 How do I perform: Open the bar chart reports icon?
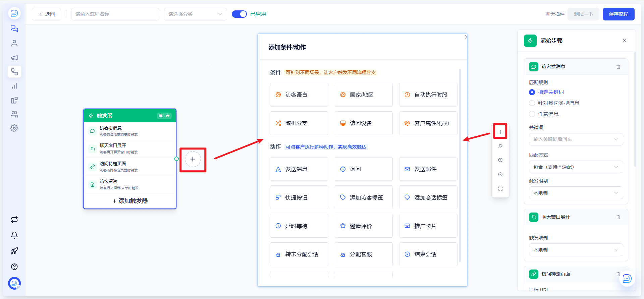click(14, 86)
